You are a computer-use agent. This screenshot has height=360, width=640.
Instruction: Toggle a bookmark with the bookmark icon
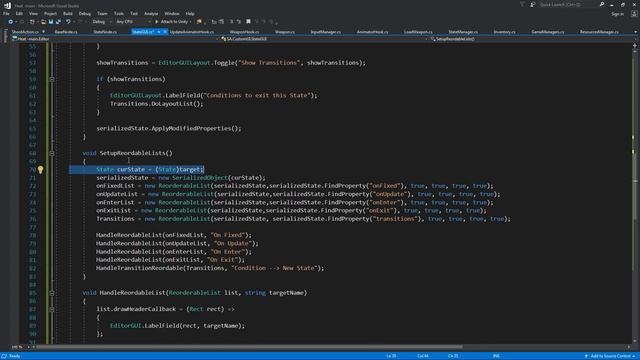coord(248,22)
